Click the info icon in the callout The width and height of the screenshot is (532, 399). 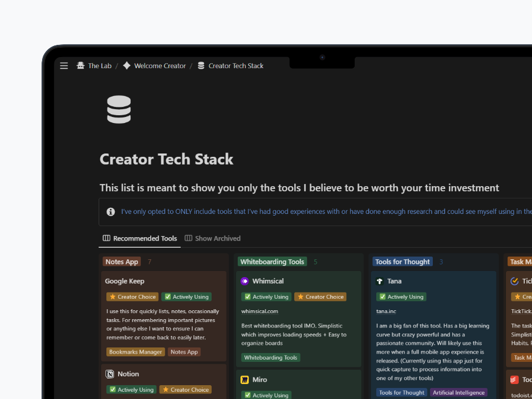(111, 212)
